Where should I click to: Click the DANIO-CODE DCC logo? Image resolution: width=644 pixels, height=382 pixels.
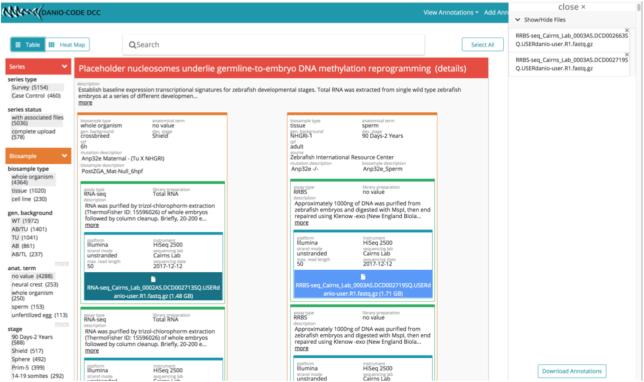(x=51, y=13)
